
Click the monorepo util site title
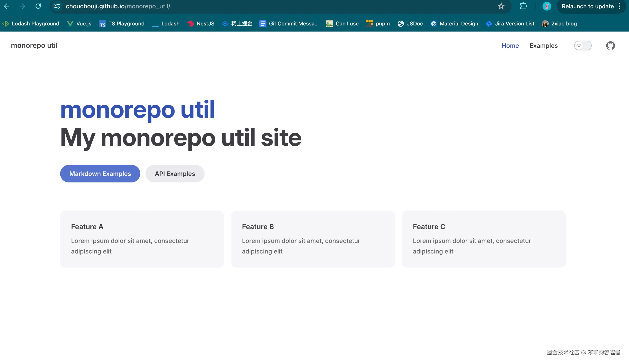point(34,45)
